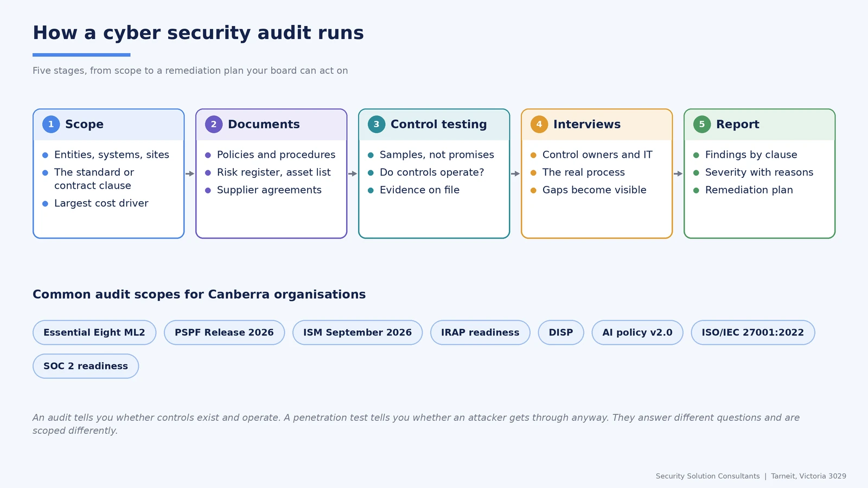Click "Entities, systems, sites" bullet text
This screenshot has height=488, width=868.
point(112,155)
